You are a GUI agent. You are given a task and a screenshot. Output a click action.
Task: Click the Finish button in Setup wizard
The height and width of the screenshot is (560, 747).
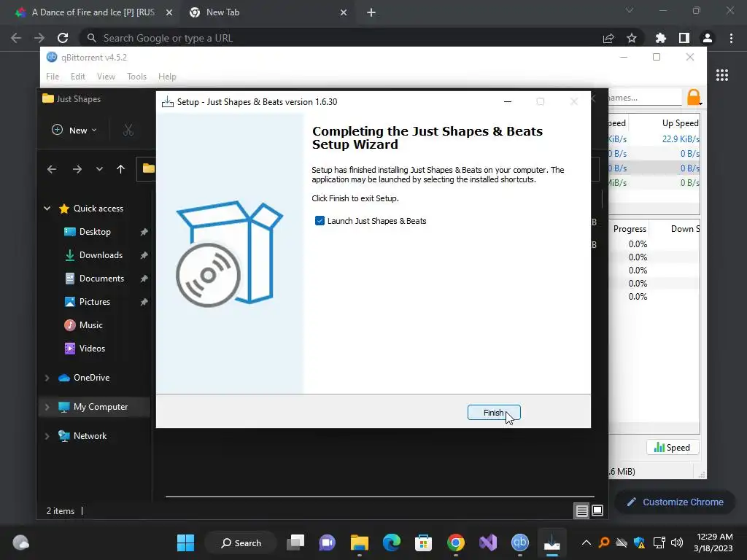click(494, 413)
